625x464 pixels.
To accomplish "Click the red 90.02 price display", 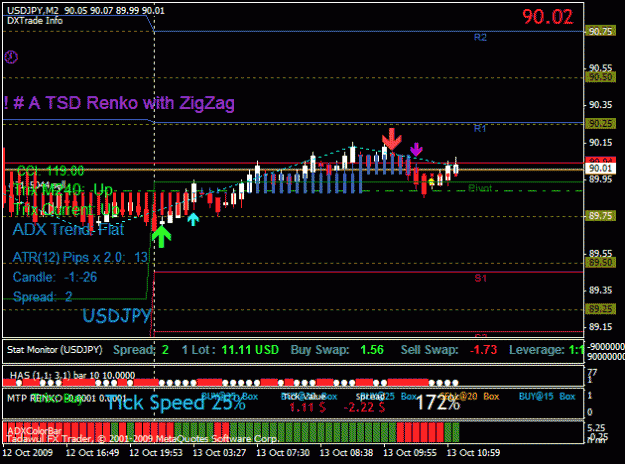I will tap(547, 17).
